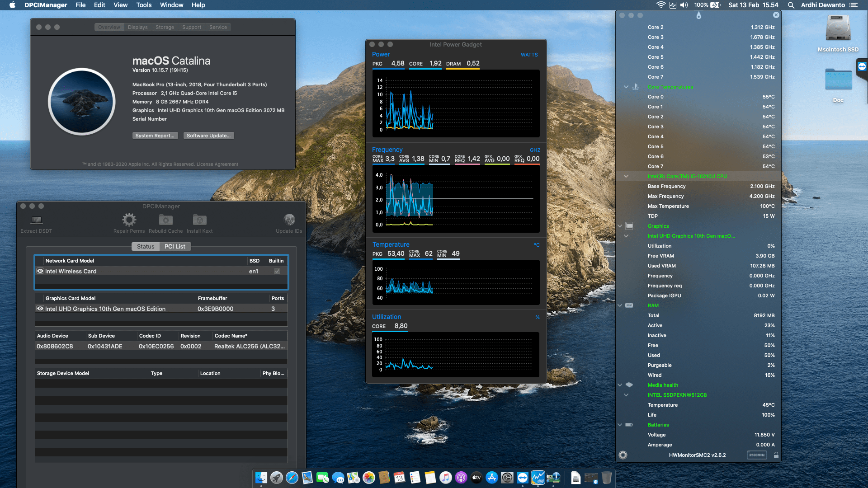Click the Framebuffer column header
Screen dimensions: 868x488
point(232,298)
